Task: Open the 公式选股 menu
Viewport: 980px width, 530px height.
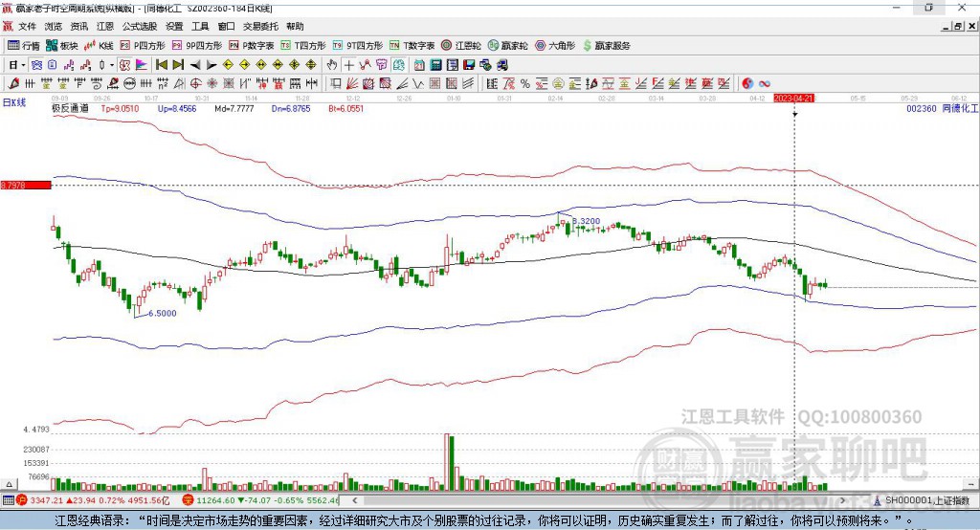Action: tap(140, 26)
